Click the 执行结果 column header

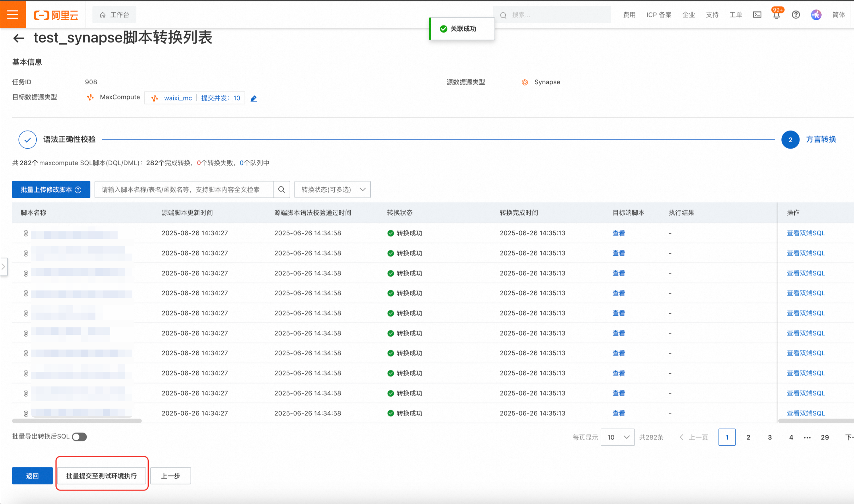(x=681, y=213)
